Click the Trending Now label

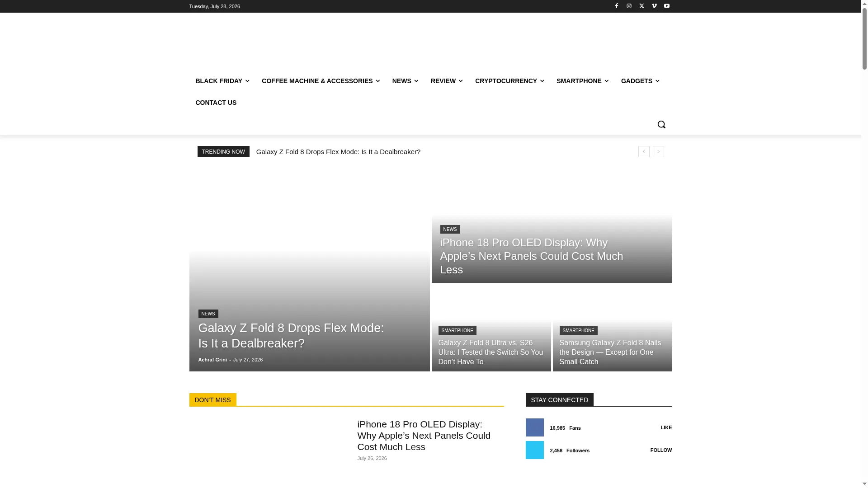tap(223, 152)
